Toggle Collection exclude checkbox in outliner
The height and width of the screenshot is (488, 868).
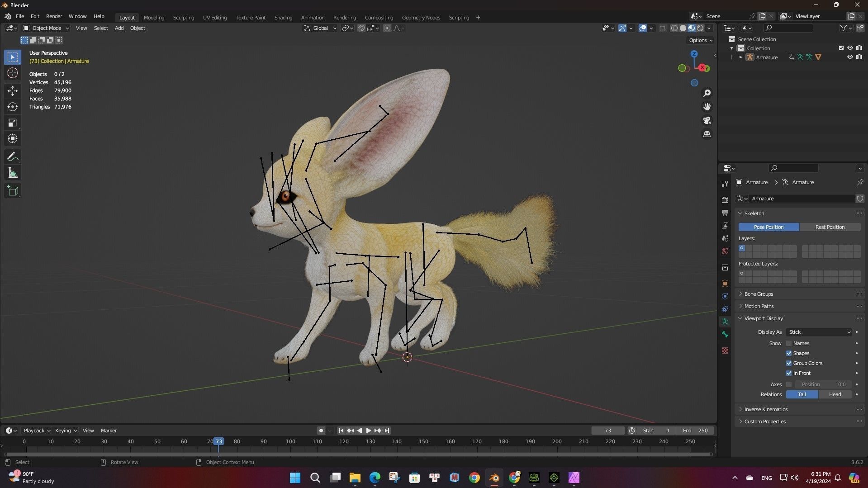pyautogui.click(x=841, y=48)
